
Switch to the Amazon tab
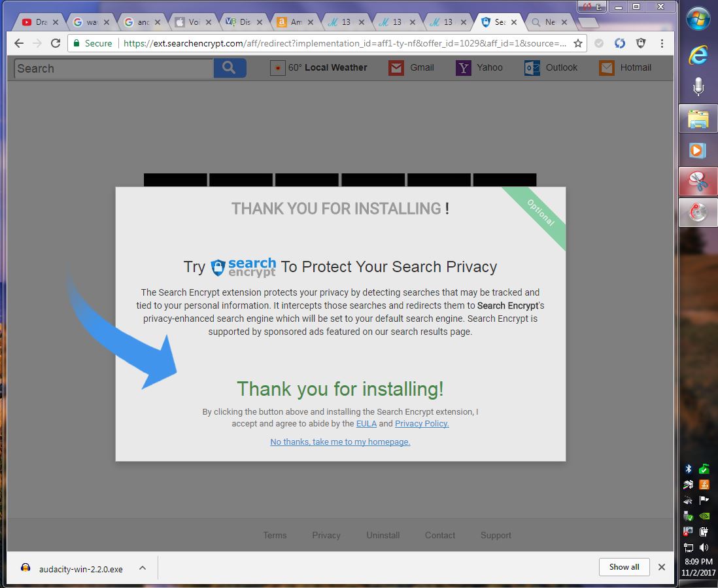pyautogui.click(x=294, y=22)
